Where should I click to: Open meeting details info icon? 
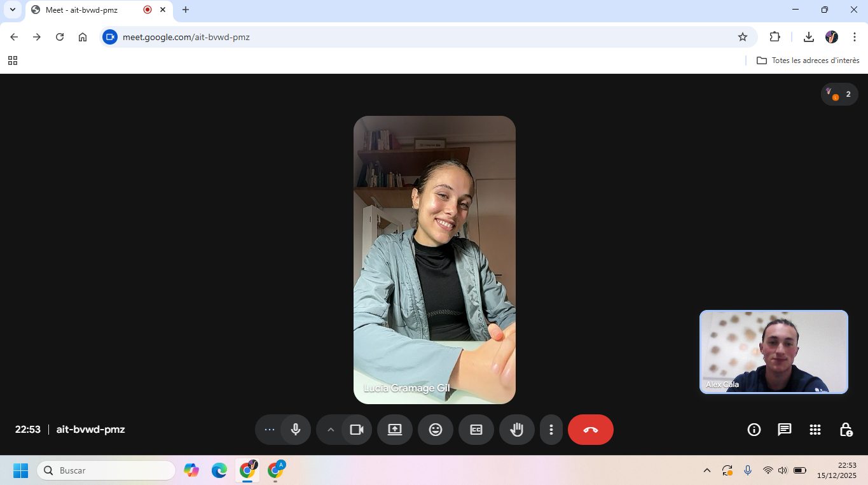point(754,430)
